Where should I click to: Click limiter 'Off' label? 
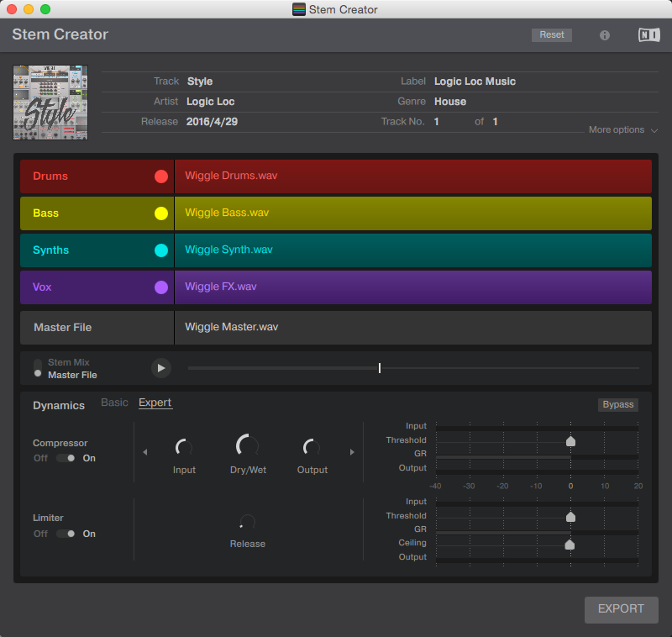[40, 534]
